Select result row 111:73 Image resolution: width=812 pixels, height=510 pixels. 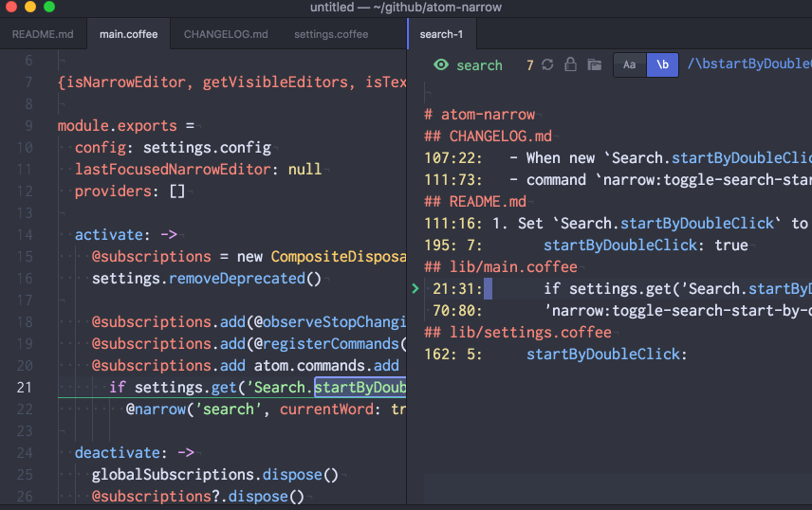(618, 180)
